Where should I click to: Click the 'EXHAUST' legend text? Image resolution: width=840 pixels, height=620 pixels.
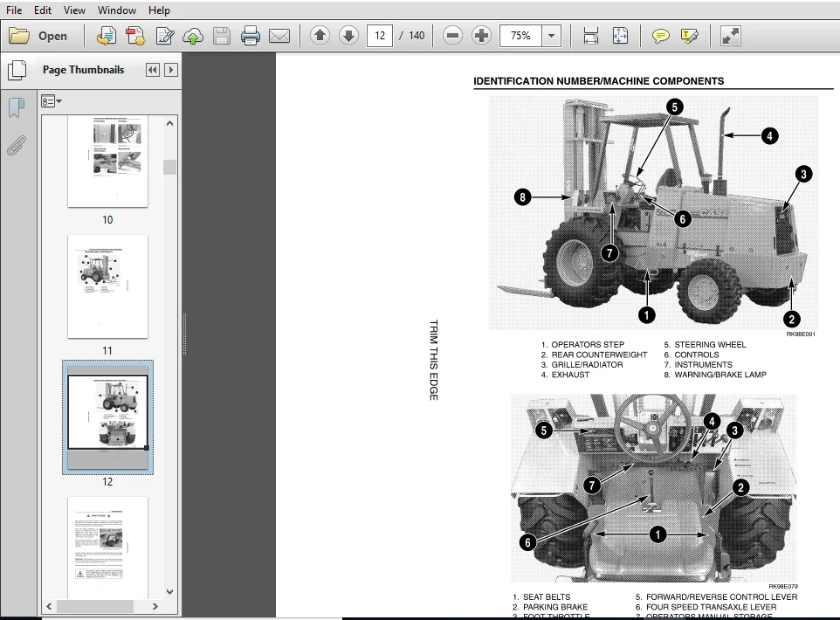pyautogui.click(x=570, y=375)
